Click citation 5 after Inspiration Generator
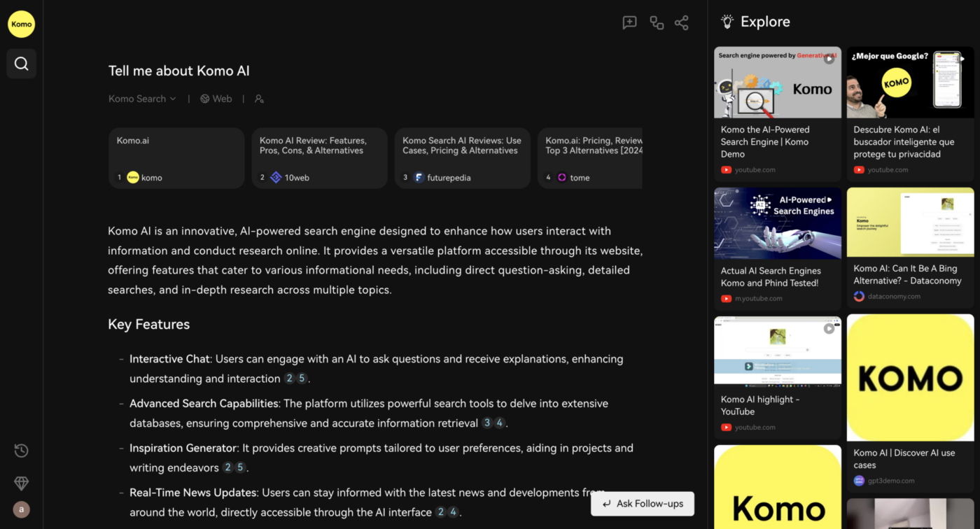The width and height of the screenshot is (980, 529). click(241, 468)
